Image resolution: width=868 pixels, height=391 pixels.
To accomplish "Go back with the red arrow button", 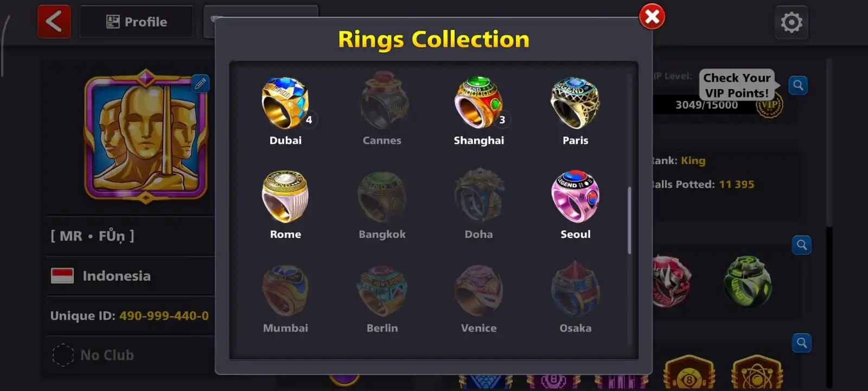I will [x=54, y=22].
